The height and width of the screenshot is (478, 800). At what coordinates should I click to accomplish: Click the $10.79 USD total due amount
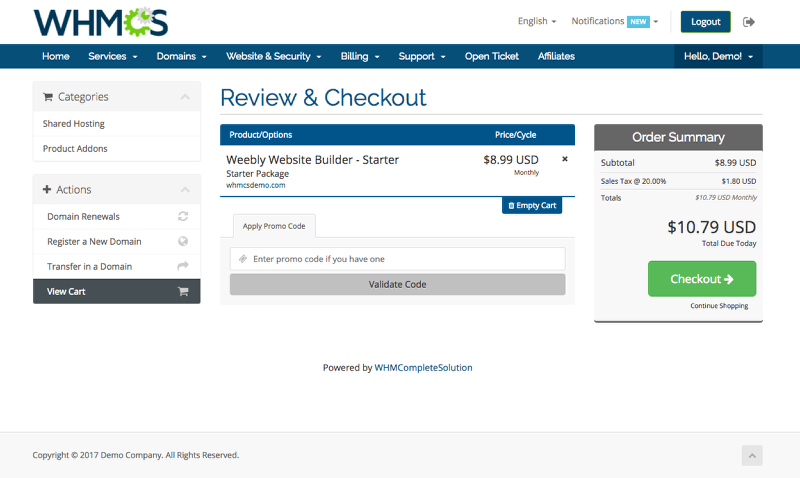coord(712,227)
